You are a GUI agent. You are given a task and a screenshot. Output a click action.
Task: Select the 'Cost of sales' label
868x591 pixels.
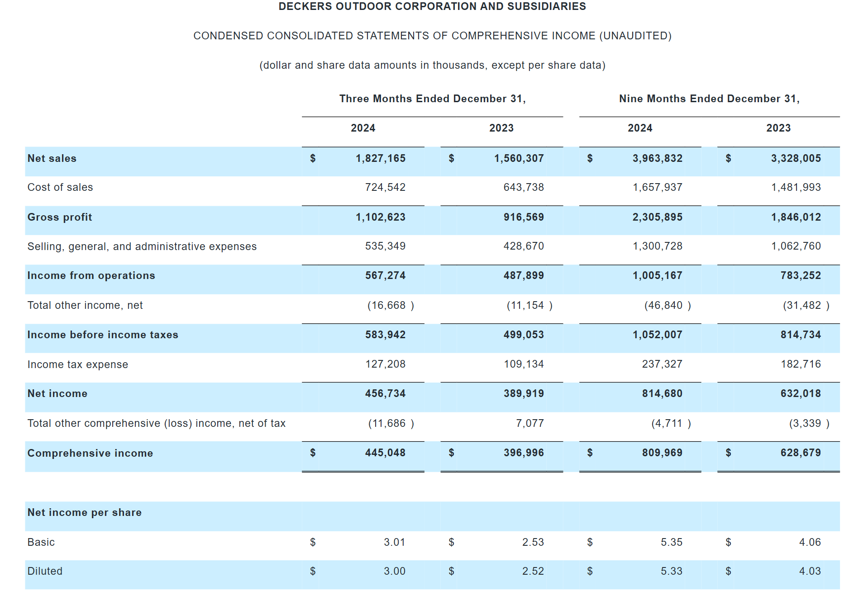tap(60, 187)
